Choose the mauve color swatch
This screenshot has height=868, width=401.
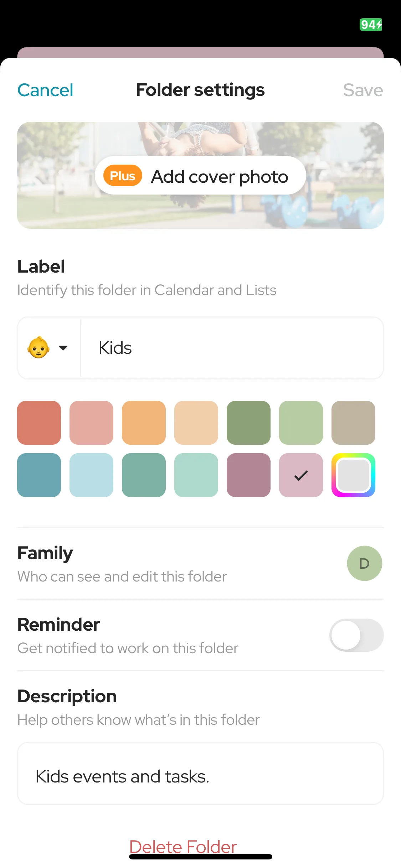coord(248,475)
